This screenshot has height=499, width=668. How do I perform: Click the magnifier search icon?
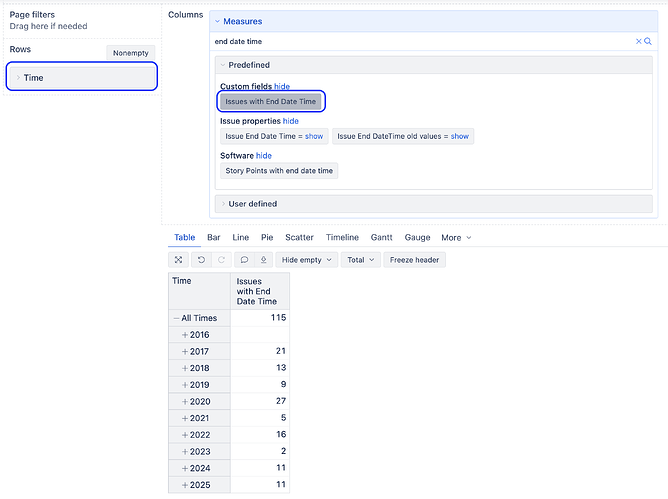tap(648, 41)
